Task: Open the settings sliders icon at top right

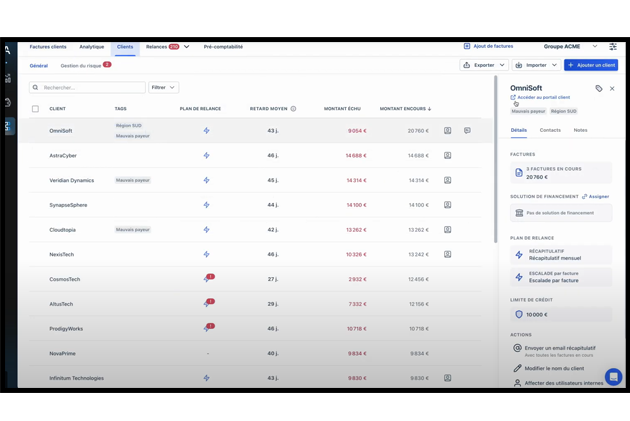Action: (613, 47)
